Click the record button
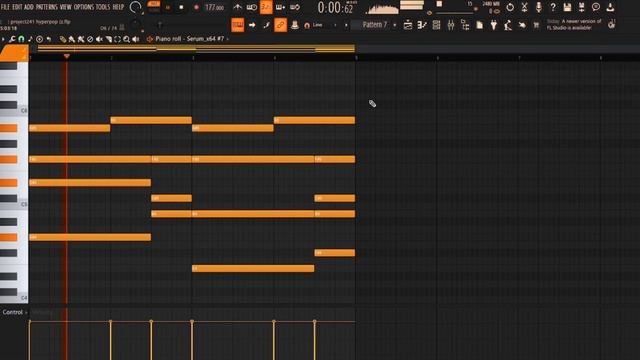 pyautogui.click(x=196, y=7)
